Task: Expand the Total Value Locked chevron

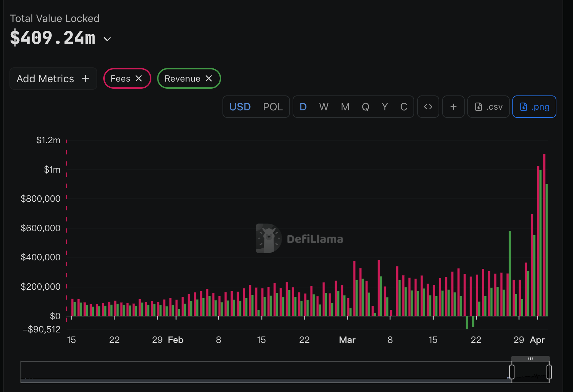Action: (107, 39)
